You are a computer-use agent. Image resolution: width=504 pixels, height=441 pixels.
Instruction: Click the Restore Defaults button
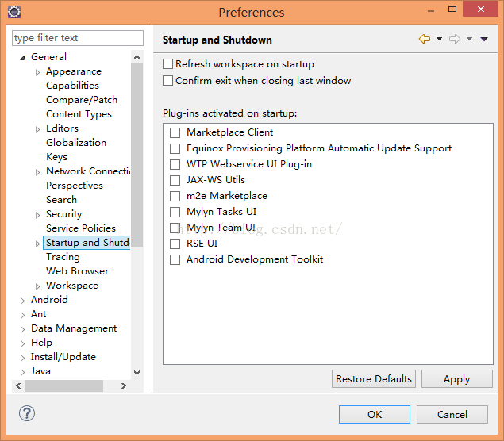[x=374, y=378]
